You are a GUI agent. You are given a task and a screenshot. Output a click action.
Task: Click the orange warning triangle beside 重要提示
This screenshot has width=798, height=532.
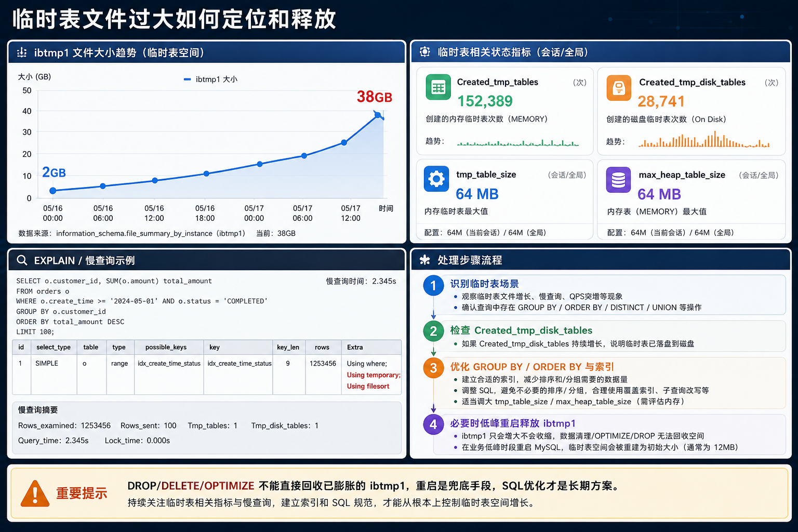[x=35, y=493]
